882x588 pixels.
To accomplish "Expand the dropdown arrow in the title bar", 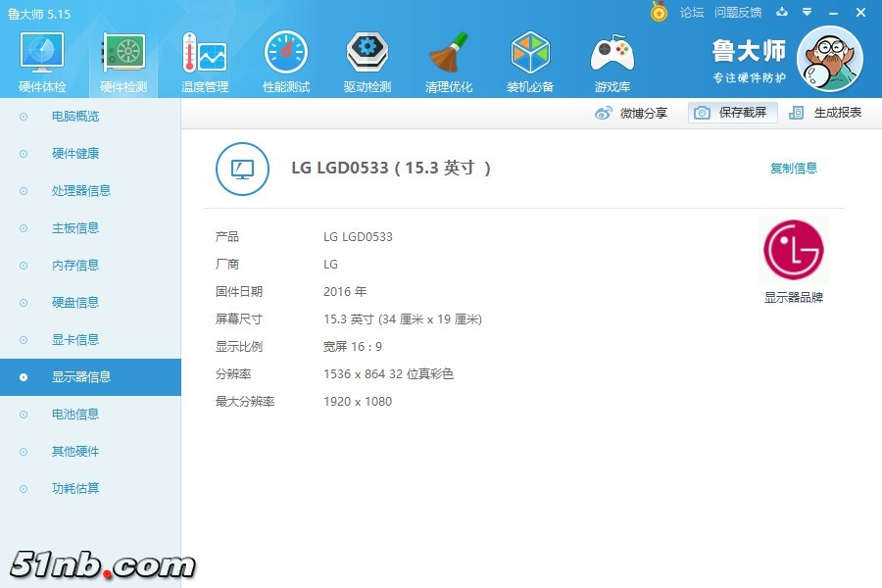I will (x=806, y=13).
